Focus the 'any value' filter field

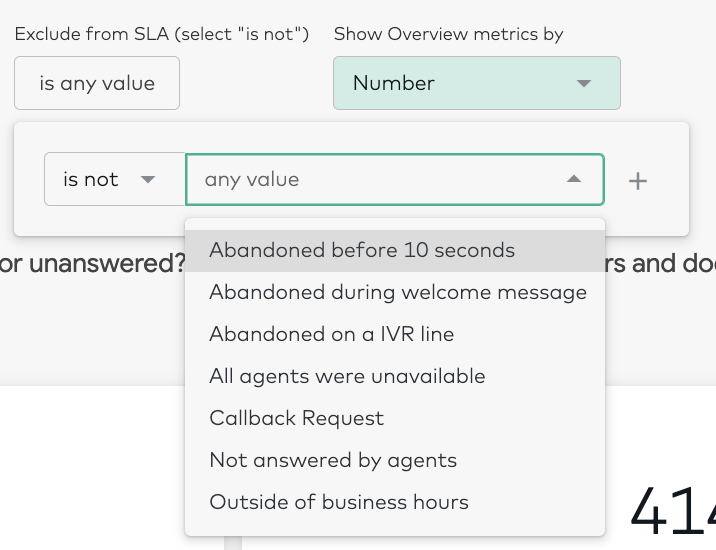[395, 179]
